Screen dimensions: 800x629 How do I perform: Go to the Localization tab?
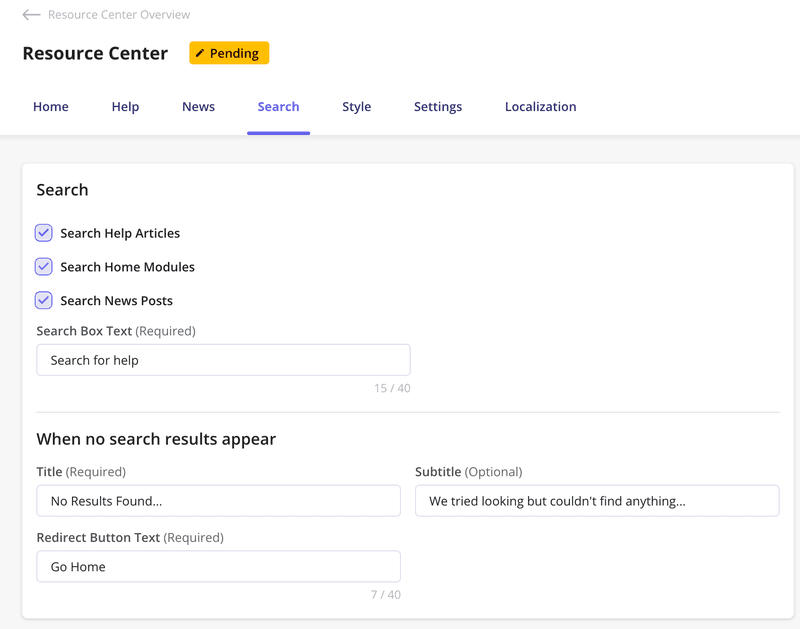pos(540,106)
